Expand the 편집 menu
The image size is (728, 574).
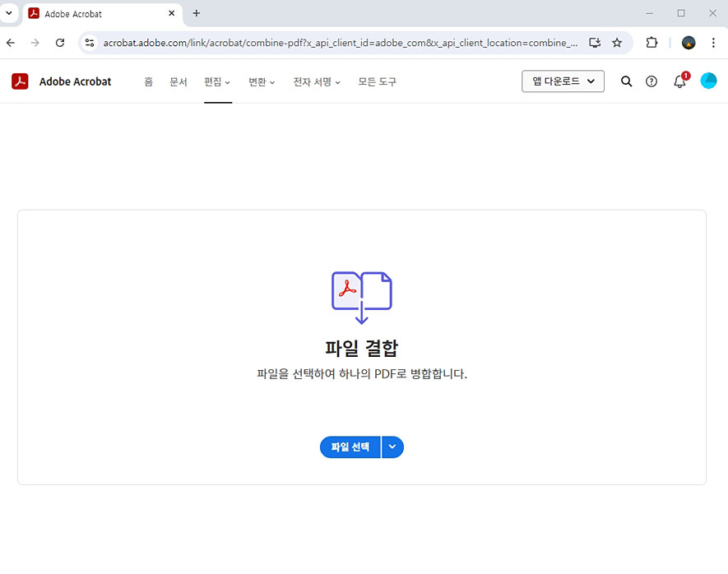(217, 81)
